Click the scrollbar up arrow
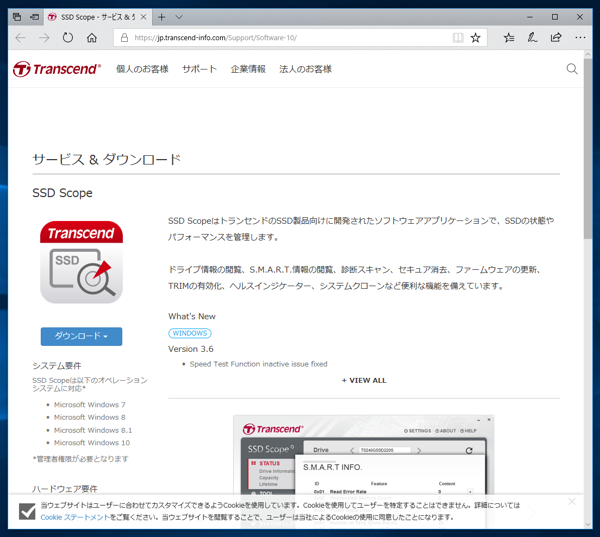Screen dimensions: 600x537 tap(588, 55)
